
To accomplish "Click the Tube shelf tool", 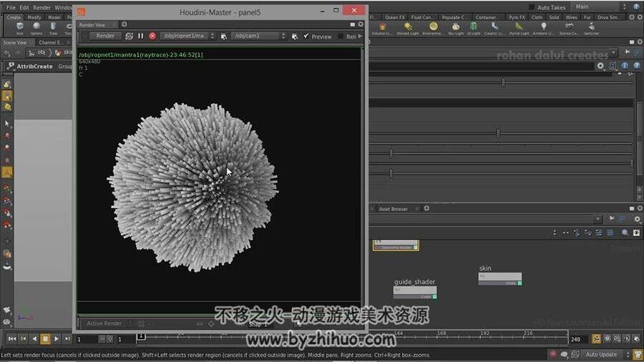I will pos(54,28).
